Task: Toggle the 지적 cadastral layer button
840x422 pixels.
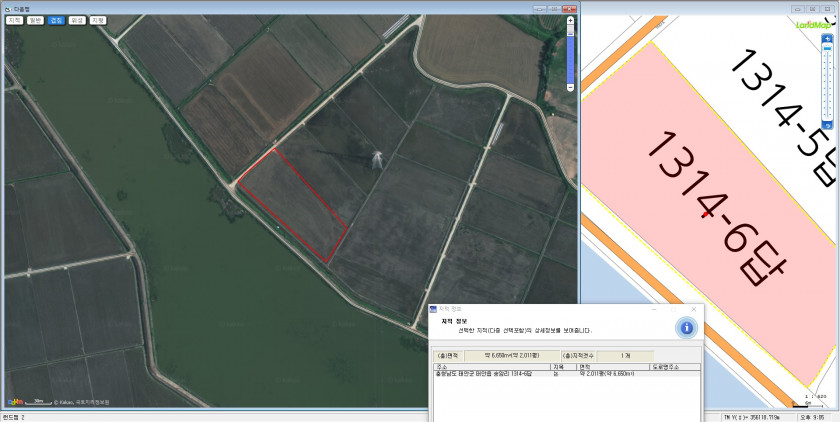Action: coord(15,20)
